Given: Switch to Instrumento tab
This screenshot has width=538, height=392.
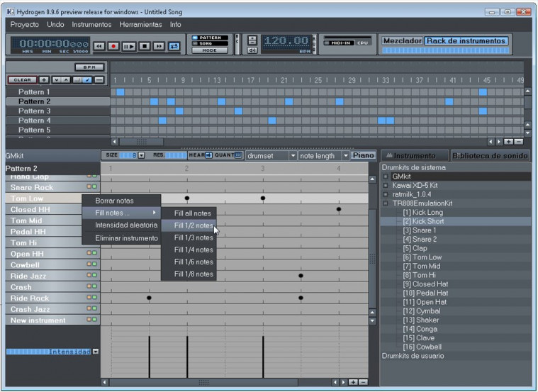Looking at the screenshot, I should coord(415,156).
